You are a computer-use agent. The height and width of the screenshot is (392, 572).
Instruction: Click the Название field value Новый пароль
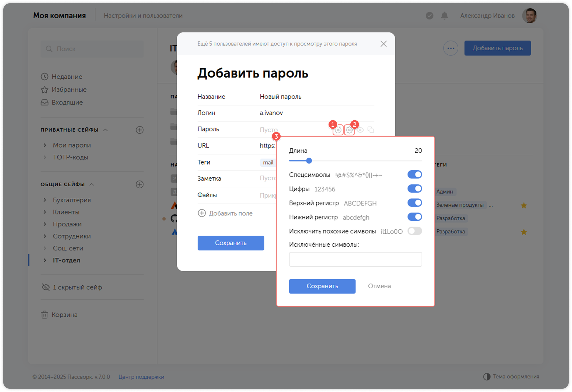pyautogui.click(x=281, y=97)
